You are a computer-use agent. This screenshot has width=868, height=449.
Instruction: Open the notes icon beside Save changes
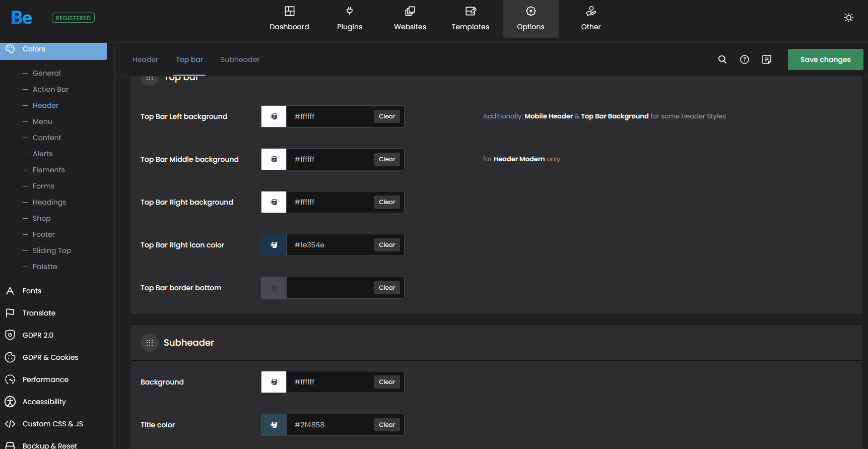(x=766, y=59)
